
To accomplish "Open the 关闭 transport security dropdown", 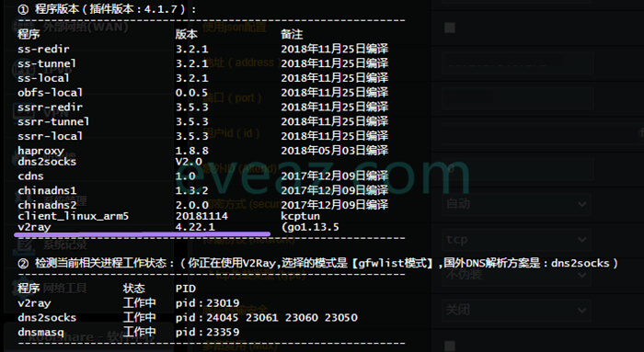I will (x=517, y=310).
